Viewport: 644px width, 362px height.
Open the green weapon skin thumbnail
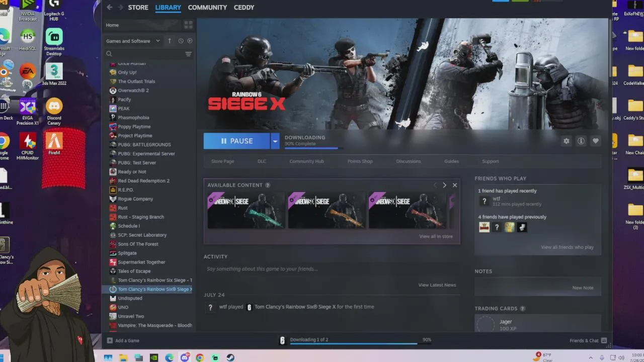[246, 211]
